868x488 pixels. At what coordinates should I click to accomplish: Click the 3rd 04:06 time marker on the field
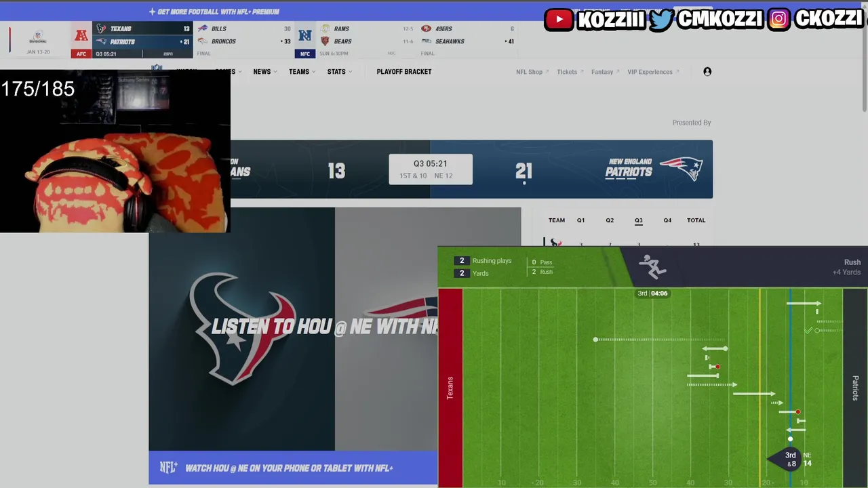652,293
